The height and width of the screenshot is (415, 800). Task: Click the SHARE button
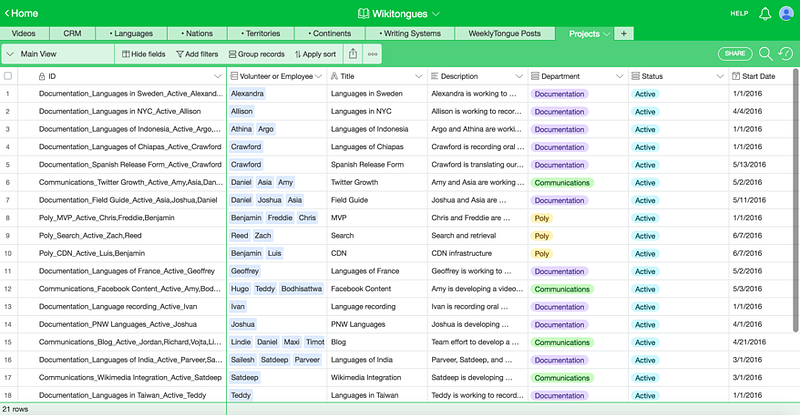(735, 54)
